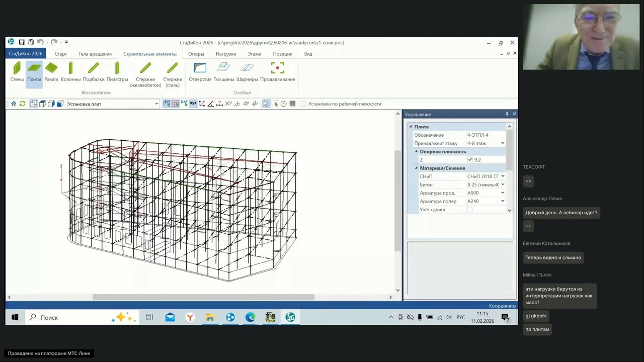
Task: Select the Толщины (thicknesses) tool
Action: coord(224,72)
